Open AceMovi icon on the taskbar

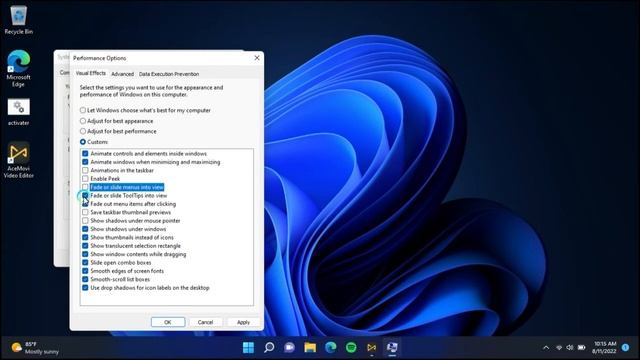click(371, 347)
